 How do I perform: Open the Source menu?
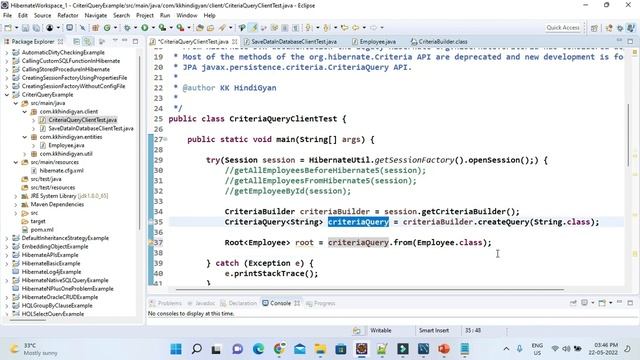42,16
